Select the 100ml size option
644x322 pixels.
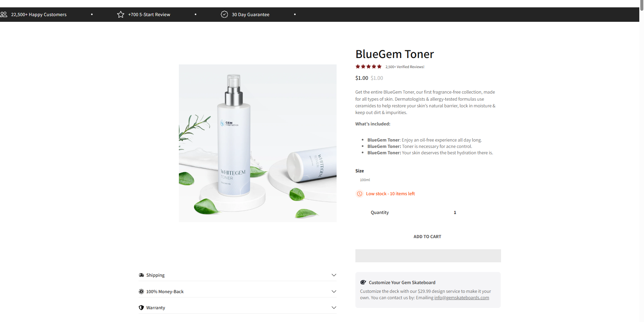tap(365, 180)
